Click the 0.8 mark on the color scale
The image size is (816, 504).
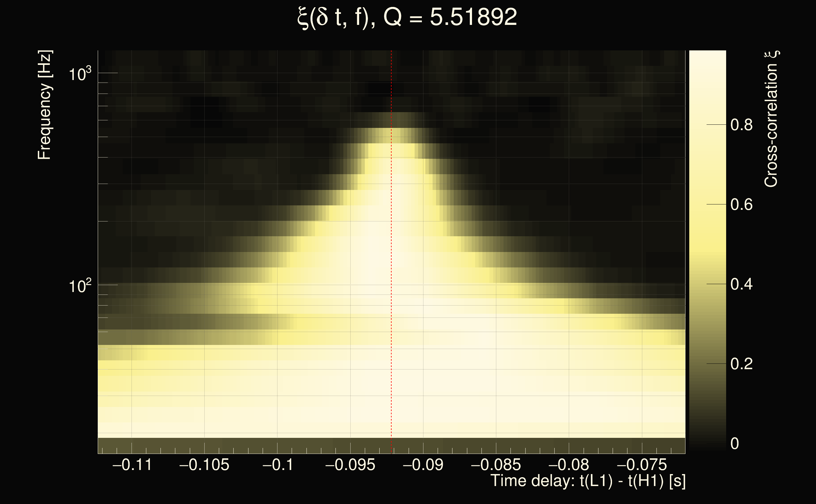pos(741,125)
